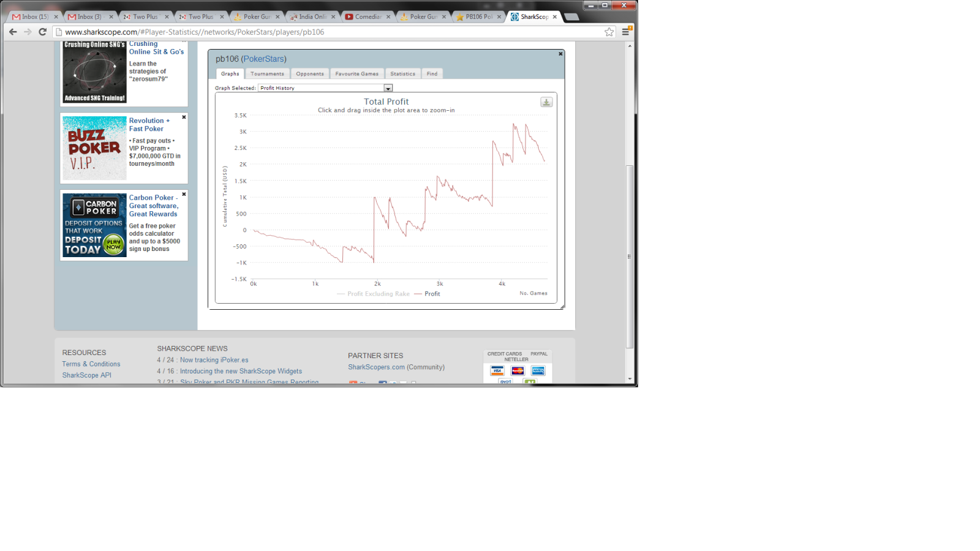Open SharkScope API link
The image size is (980, 551).
[86, 375]
